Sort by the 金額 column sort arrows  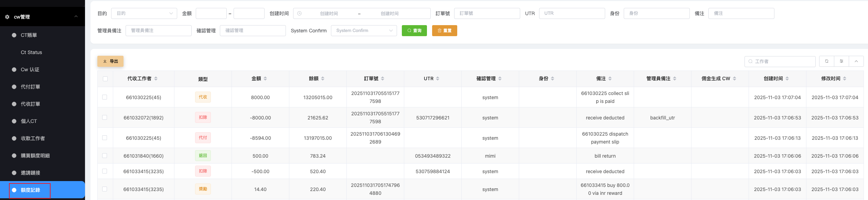(x=265, y=79)
